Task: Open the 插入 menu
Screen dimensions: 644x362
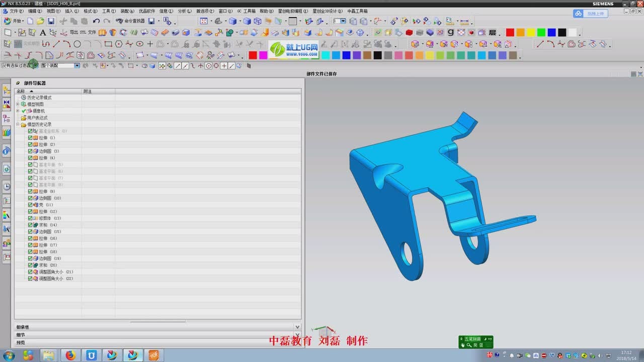Action: (x=72, y=11)
